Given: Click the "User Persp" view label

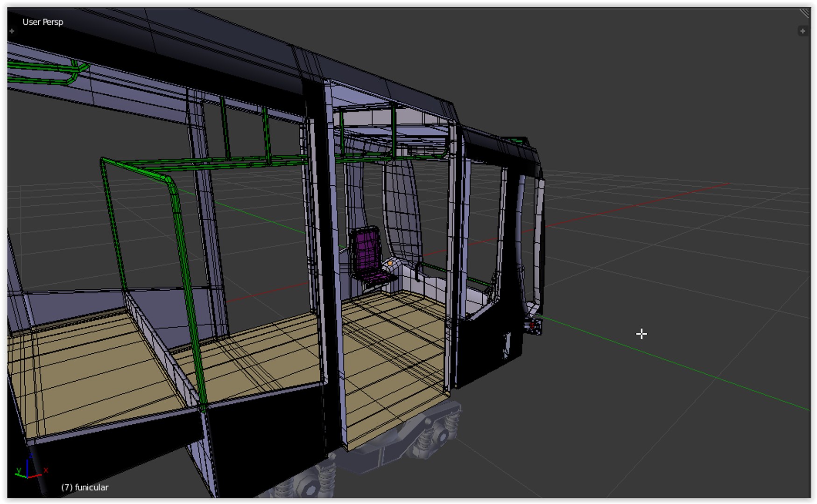Looking at the screenshot, I should (x=42, y=22).
